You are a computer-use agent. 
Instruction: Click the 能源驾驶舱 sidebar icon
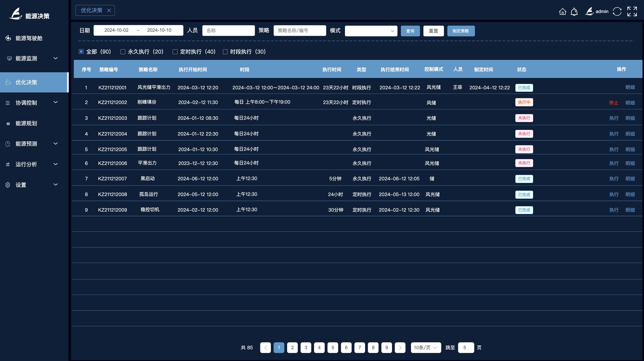8,38
